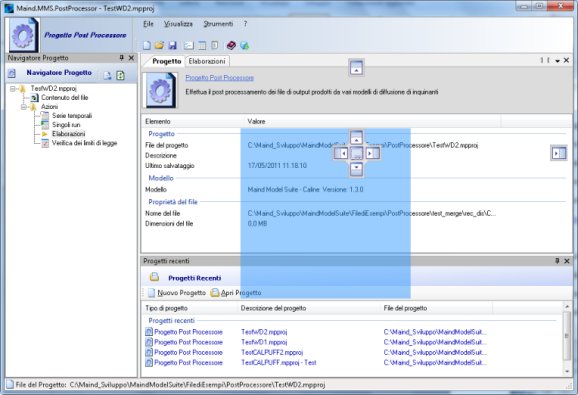Viewport: 578px width, 395px height.
Task: Click the dock-top guide icon above Progetto header
Action: (356, 68)
